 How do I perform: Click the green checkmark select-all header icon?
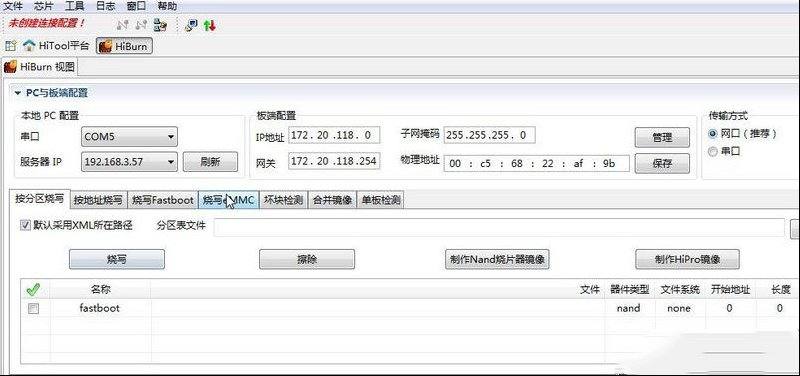33,290
